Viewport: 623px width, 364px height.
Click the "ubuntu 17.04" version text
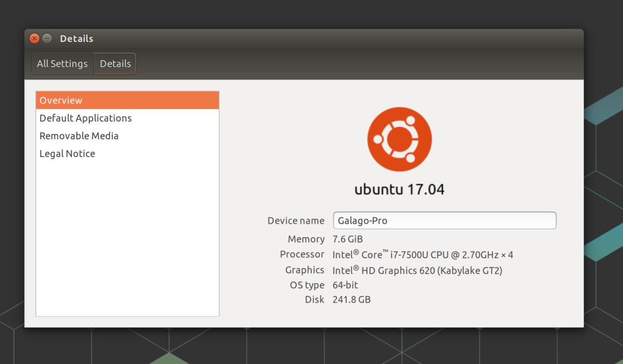tap(399, 189)
